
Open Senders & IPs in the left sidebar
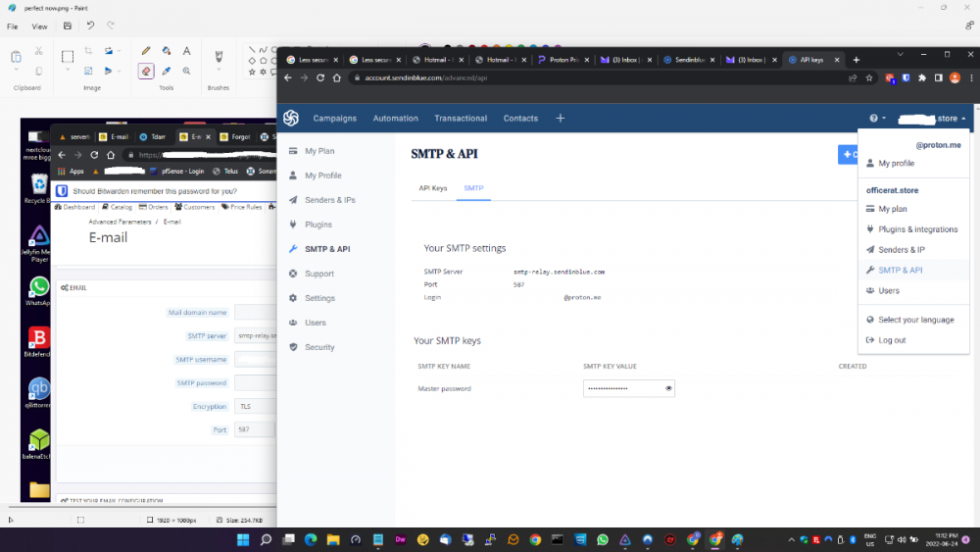click(329, 200)
